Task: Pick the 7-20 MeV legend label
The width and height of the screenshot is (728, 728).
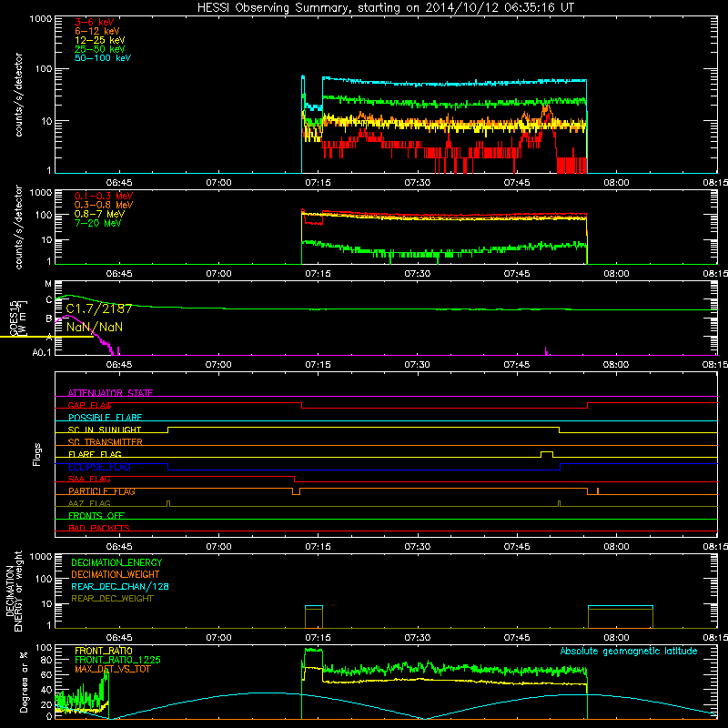Action: (x=97, y=223)
